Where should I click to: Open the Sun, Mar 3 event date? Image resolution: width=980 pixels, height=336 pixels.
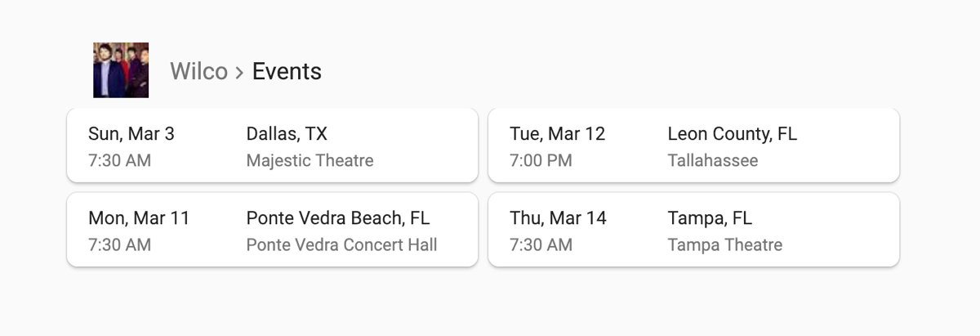pos(131,134)
